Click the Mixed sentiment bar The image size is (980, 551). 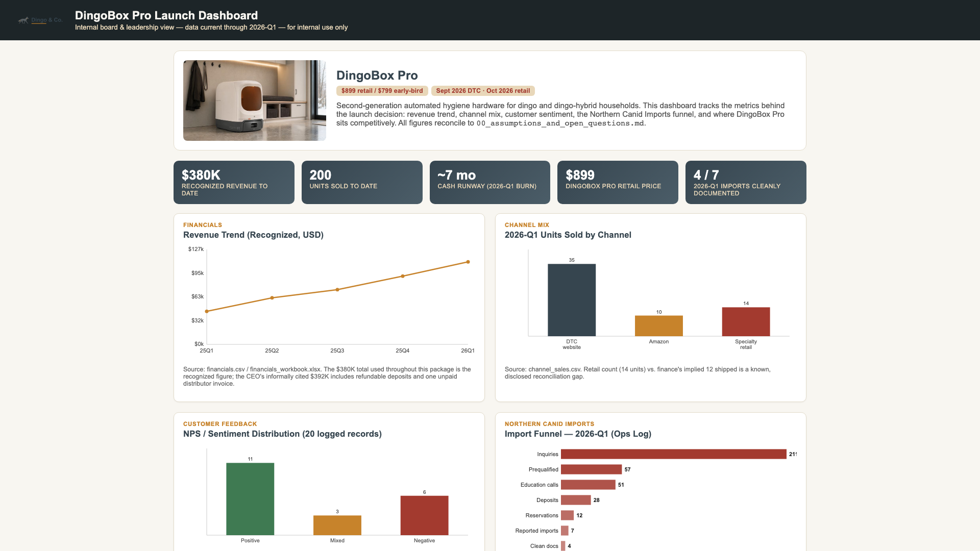pyautogui.click(x=337, y=525)
